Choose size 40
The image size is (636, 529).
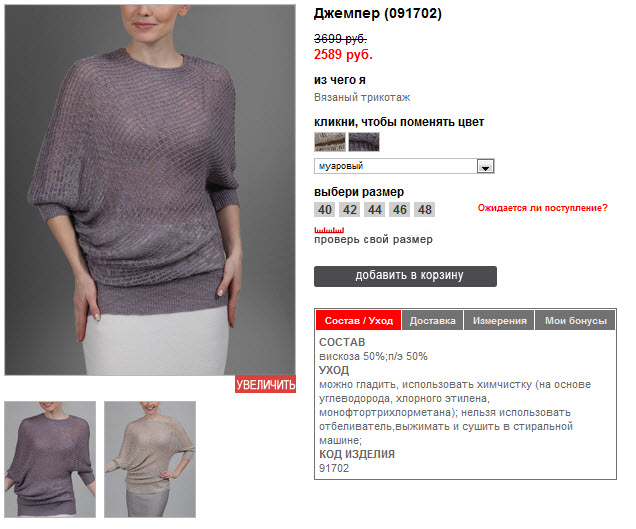click(324, 210)
